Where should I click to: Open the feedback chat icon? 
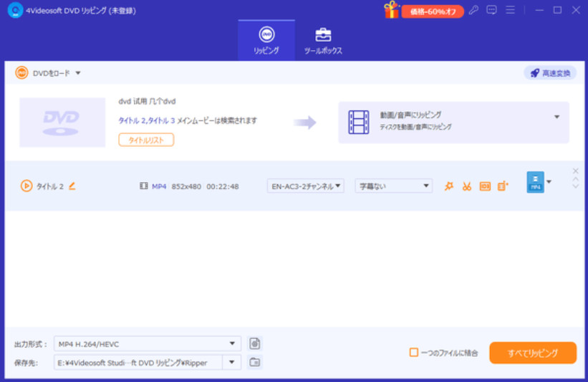coord(491,10)
